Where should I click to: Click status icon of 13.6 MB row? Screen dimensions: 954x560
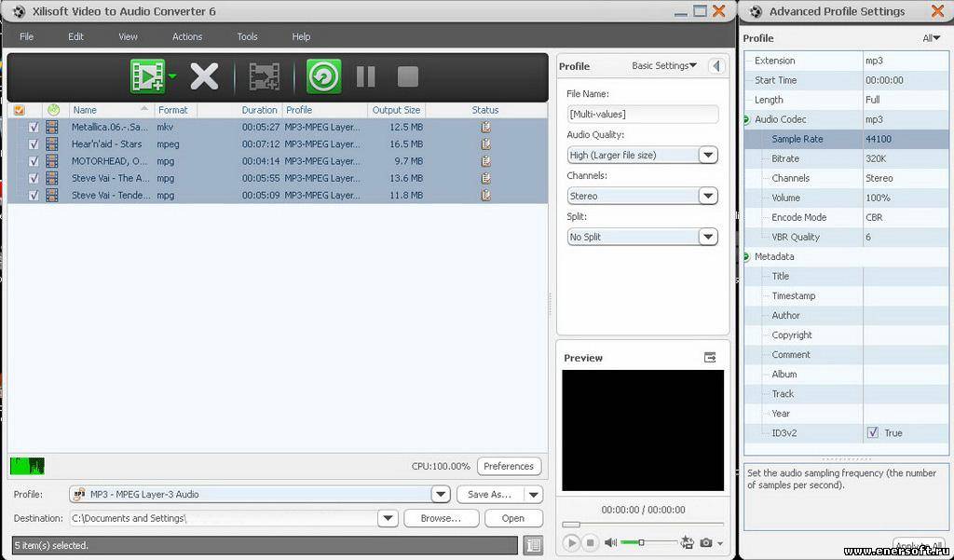coord(485,178)
